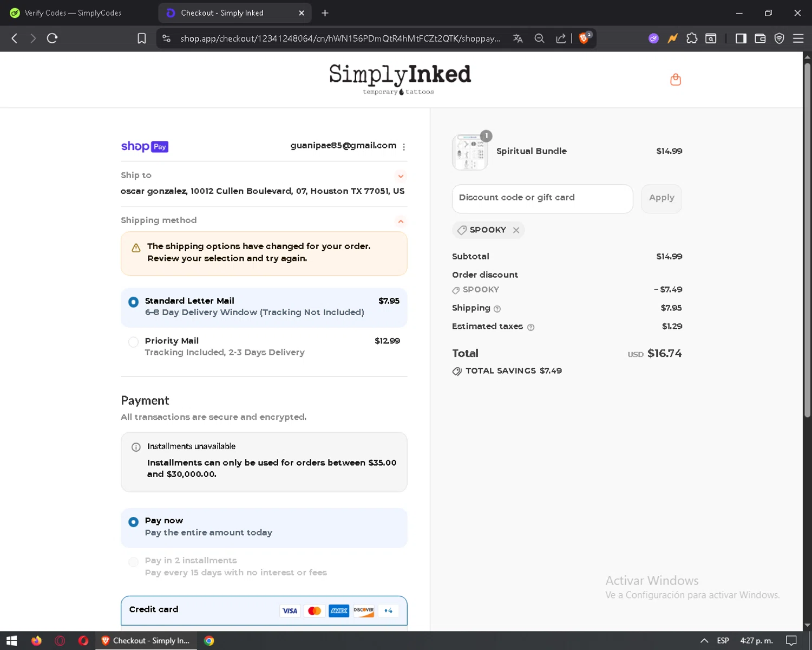Click the Installments unavailable notice
The width and height of the screenshot is (812, 650).
[264, 462]
